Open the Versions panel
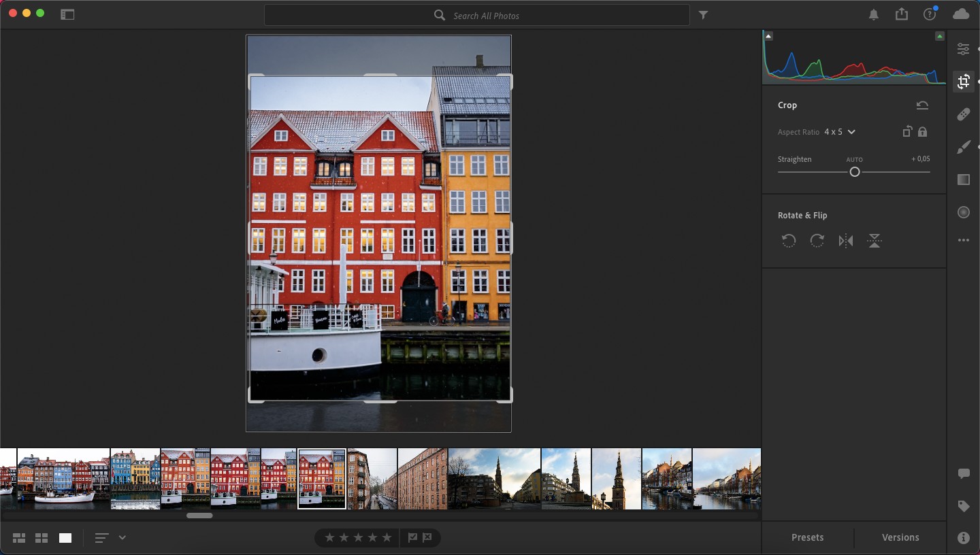The width and height of the screenshot is (980, 555). pos(900,537)
